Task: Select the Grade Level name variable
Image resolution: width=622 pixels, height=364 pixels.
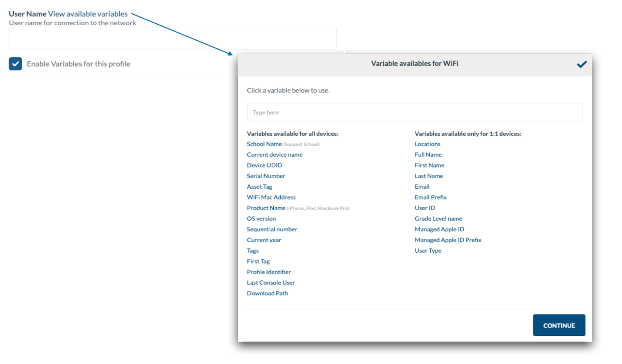Action: pyautogui.click(x=438, y=219)
